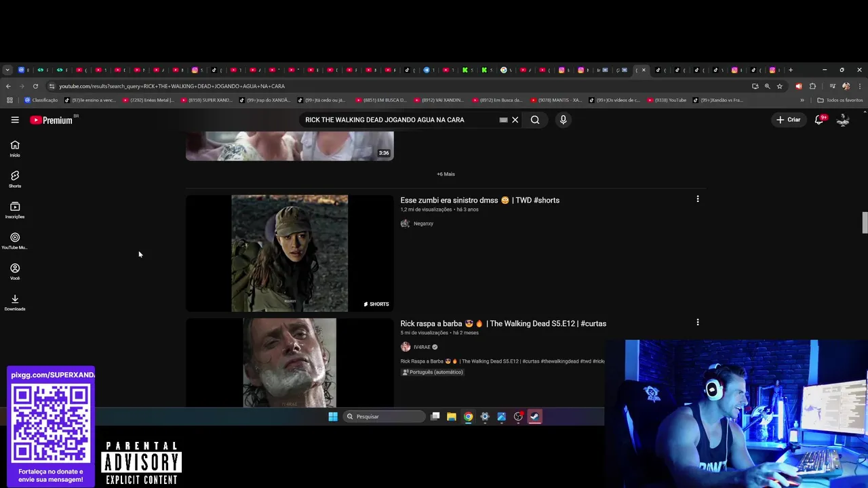Play the 'Rick raspa a barba' thumbnail
The height and width of the screenshot is (488, 868).
coord(290,363)
